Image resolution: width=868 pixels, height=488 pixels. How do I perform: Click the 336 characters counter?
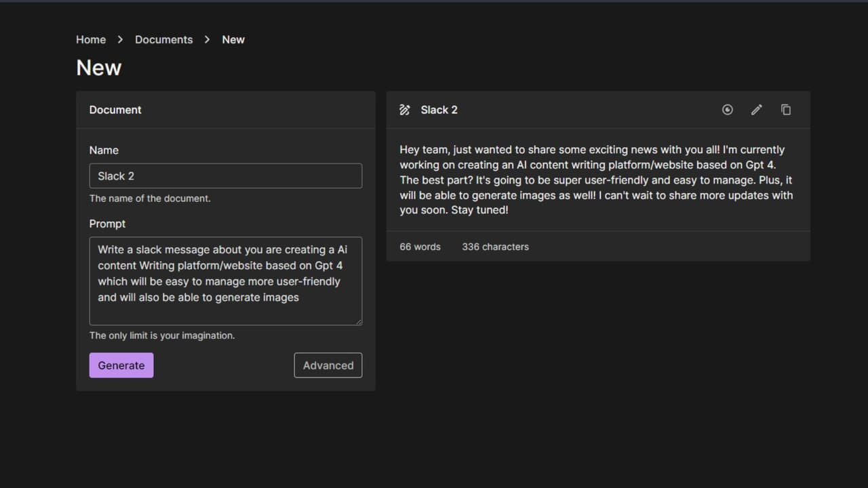pyautogui.click(x=495, y=247)
